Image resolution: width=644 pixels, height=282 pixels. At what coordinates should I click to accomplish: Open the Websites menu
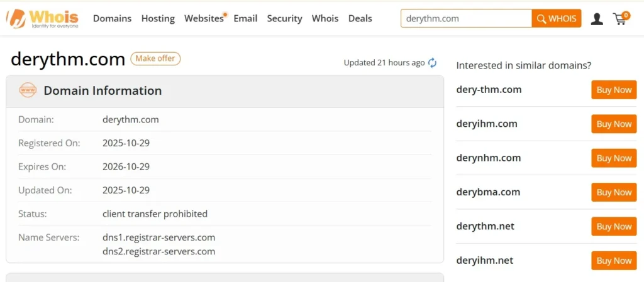[x=204, y=18]
